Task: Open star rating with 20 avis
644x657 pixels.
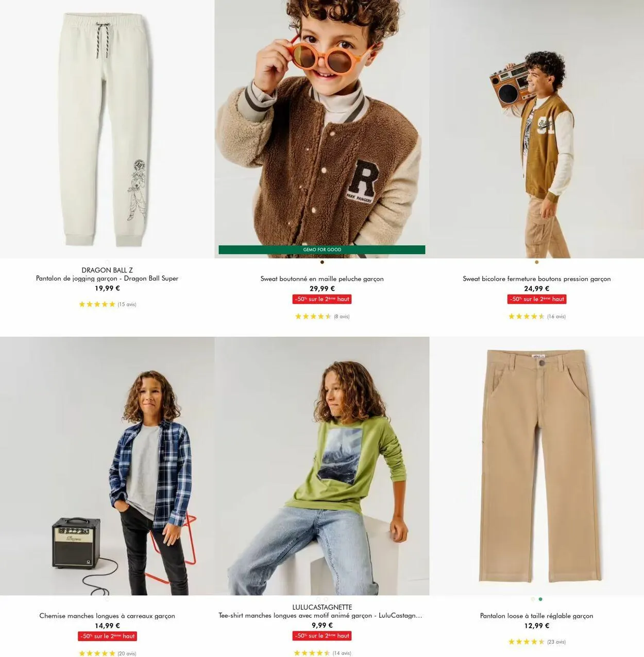Action: (x=107, y=653)
